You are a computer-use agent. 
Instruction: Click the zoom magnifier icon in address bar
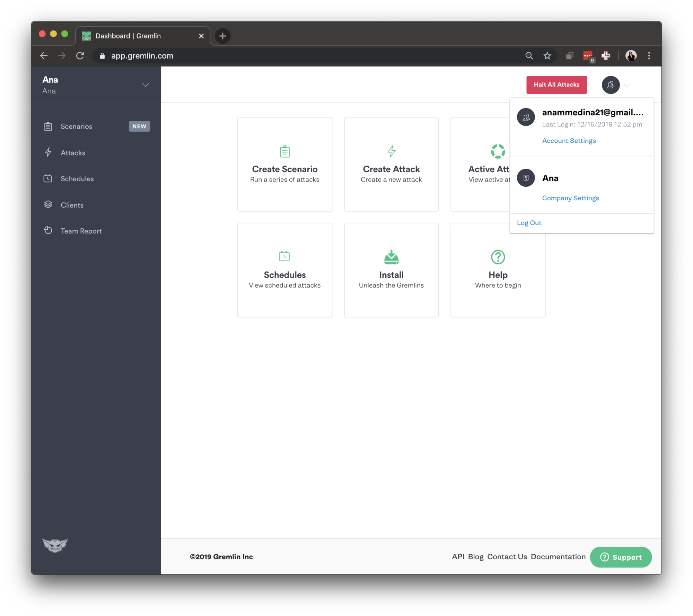[x=529, y=56]
